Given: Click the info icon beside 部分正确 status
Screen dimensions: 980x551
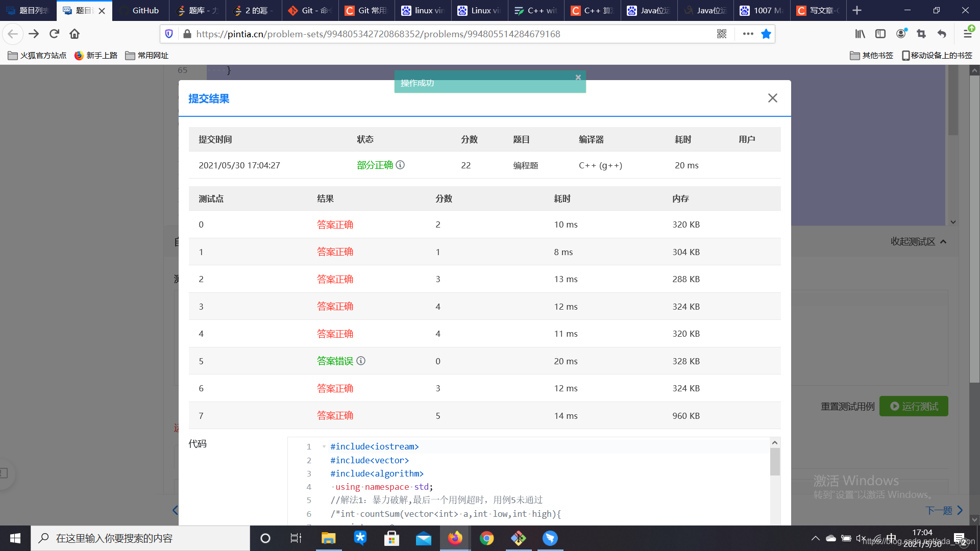Looking at the screenshot, I should click(x=400, y=165).
